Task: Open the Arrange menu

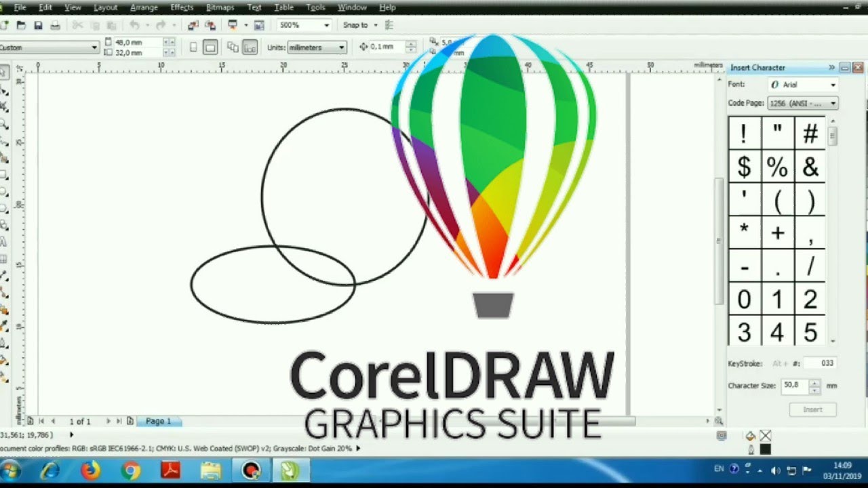Action: coord(144,7)
